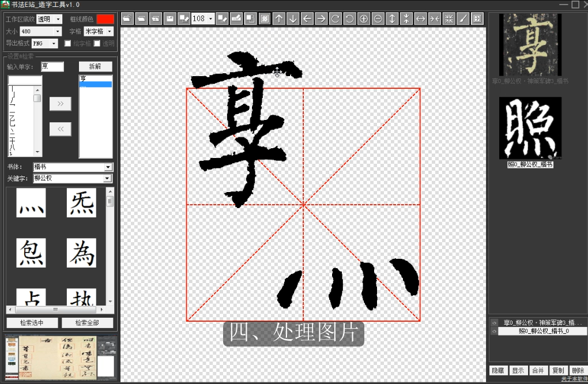Select the 照0_柳公权_楷书_0 layer row
The image size is (588, 384).
(x=542, y=331)
